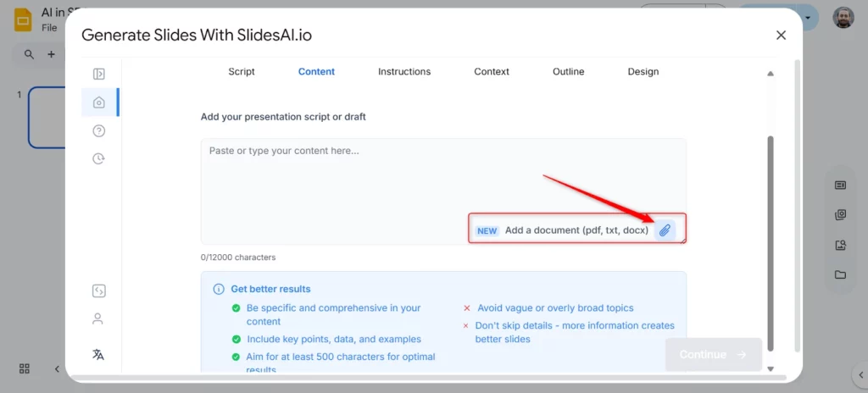
Task: Open the home icon in sidebar
Action: 99,102
